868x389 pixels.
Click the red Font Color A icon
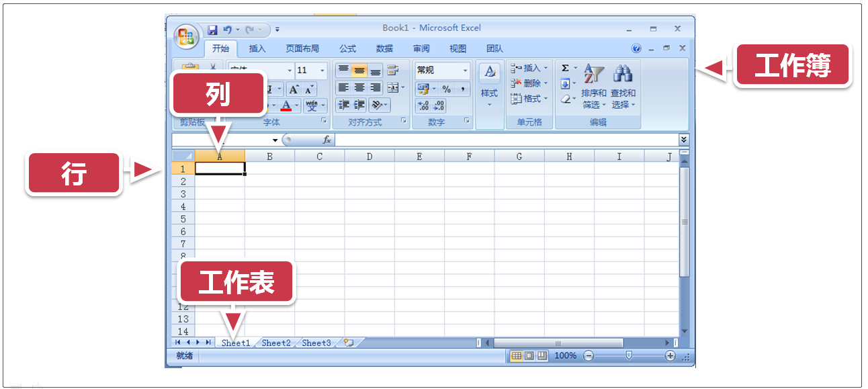click(286, 105)
